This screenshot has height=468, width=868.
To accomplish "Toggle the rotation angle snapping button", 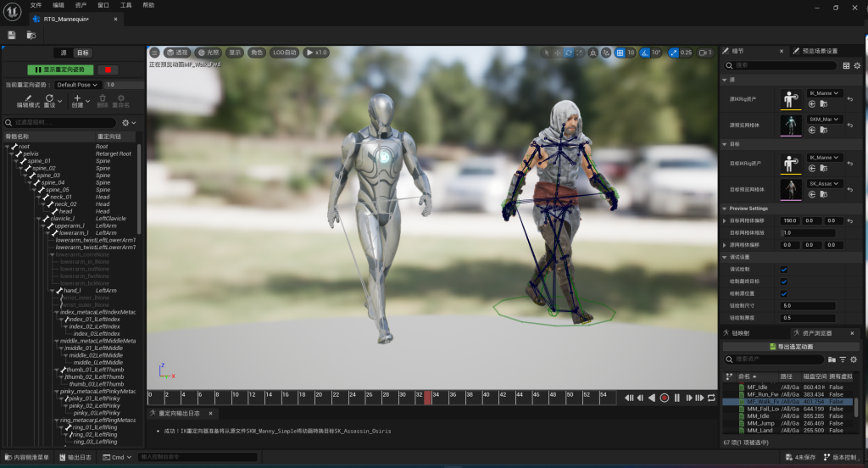I will [645, 53].
